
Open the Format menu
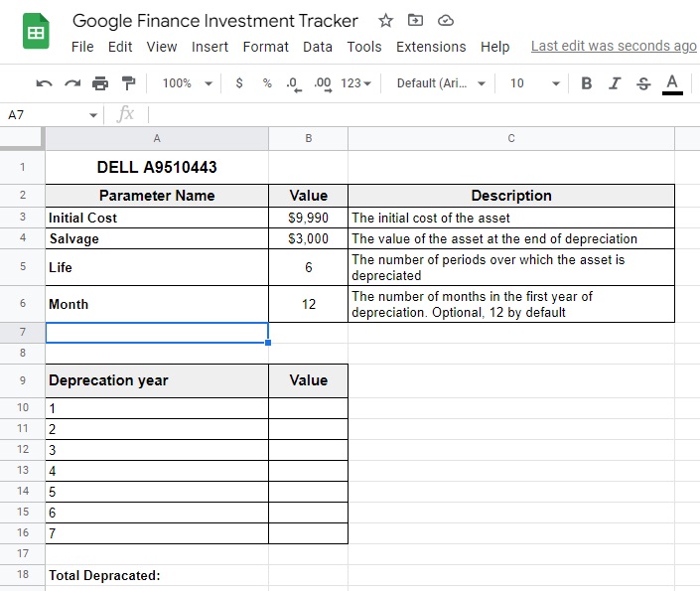(266, 47)
